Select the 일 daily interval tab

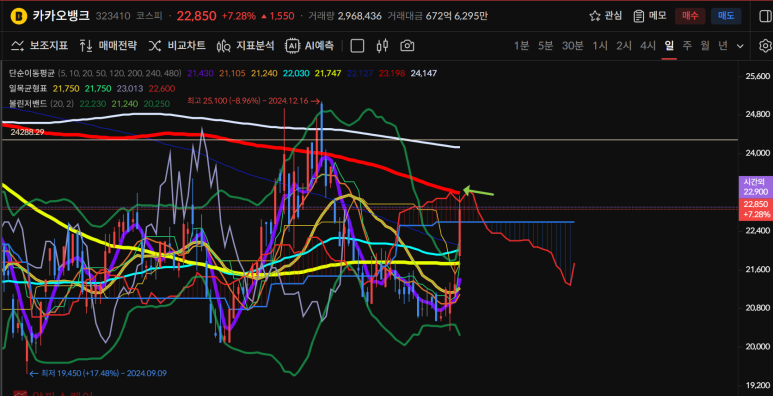pyautogui.click(x=669, y=46)
